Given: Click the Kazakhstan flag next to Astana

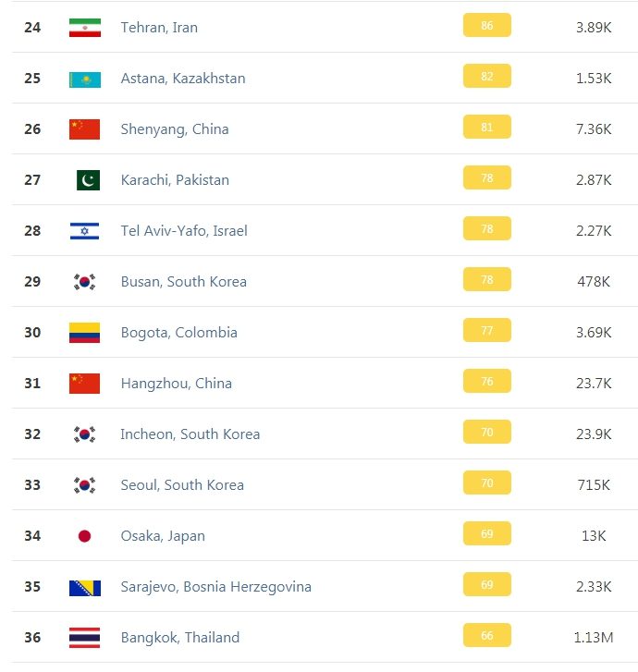Looking at the screenshot, I should click(x=85, y=79).
